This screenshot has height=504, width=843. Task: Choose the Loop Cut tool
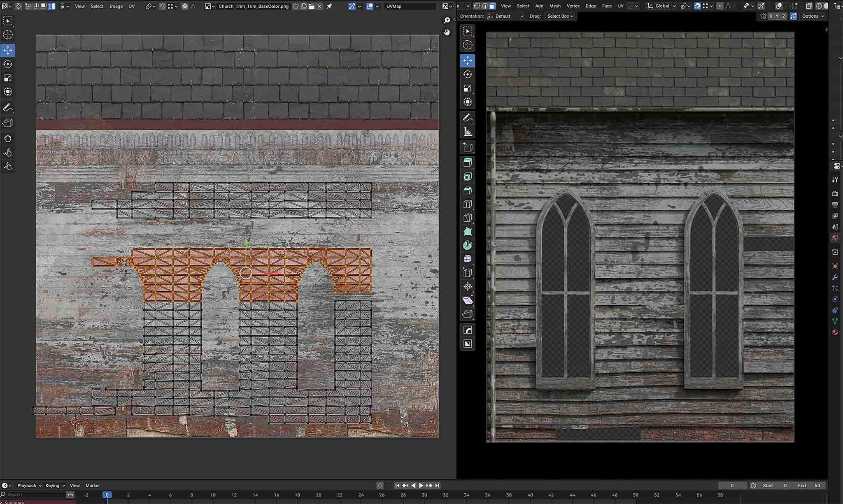click(468, 204)
